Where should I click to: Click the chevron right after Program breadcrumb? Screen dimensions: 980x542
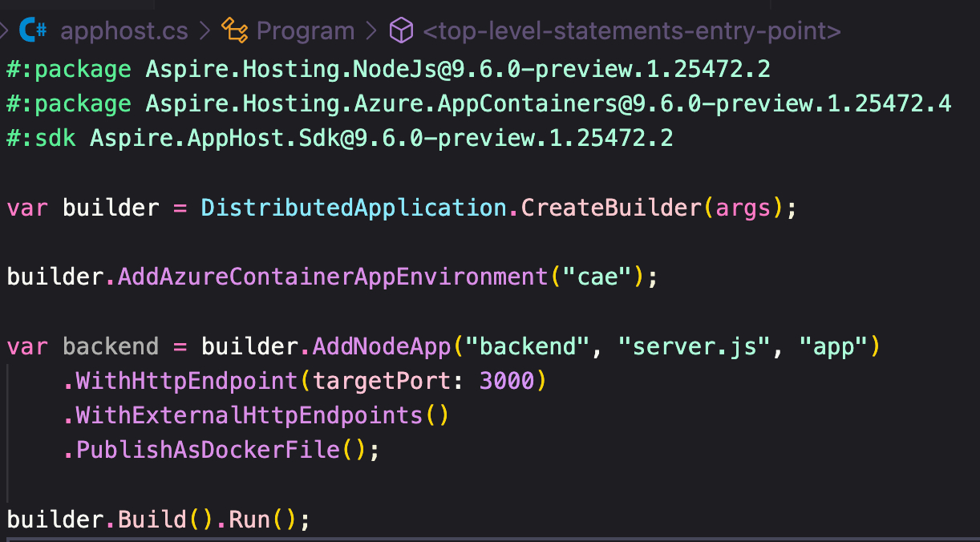point(371,31)
